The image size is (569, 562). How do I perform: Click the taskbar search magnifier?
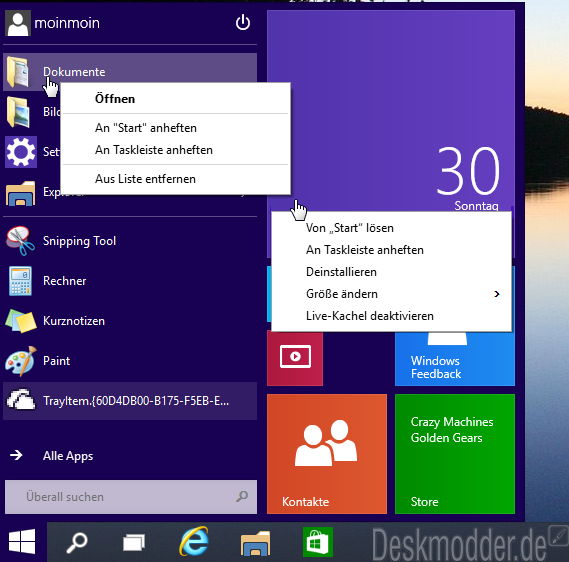[77, 542]
